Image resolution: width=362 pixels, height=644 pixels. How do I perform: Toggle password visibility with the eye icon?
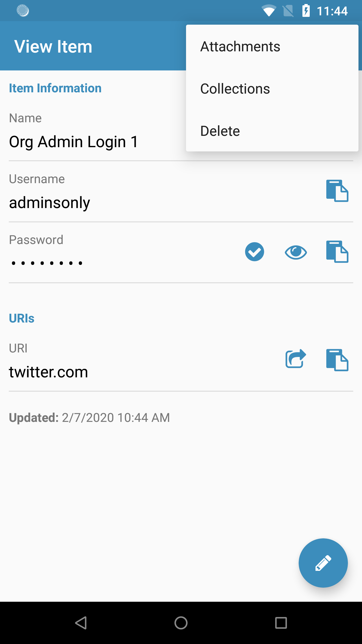296,252
